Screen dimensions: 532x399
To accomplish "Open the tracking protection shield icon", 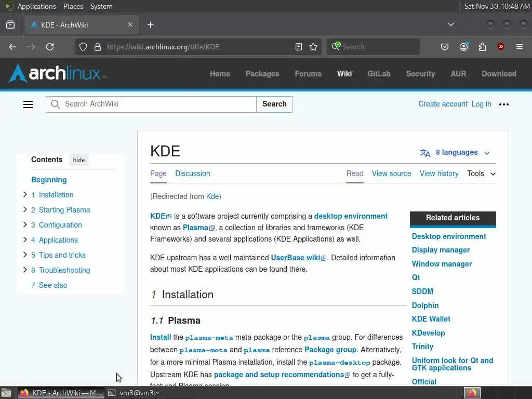I will click(x=83, y=47).
